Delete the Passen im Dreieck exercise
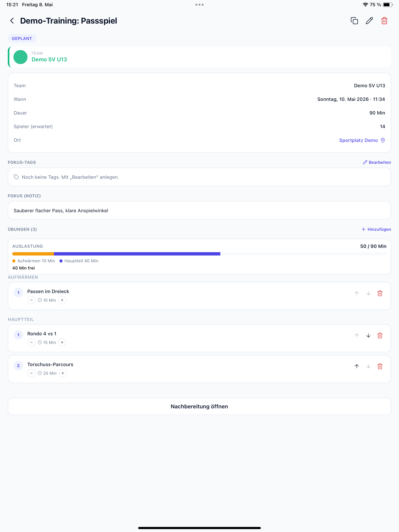 pyautogui.click(x=380, y=293)
